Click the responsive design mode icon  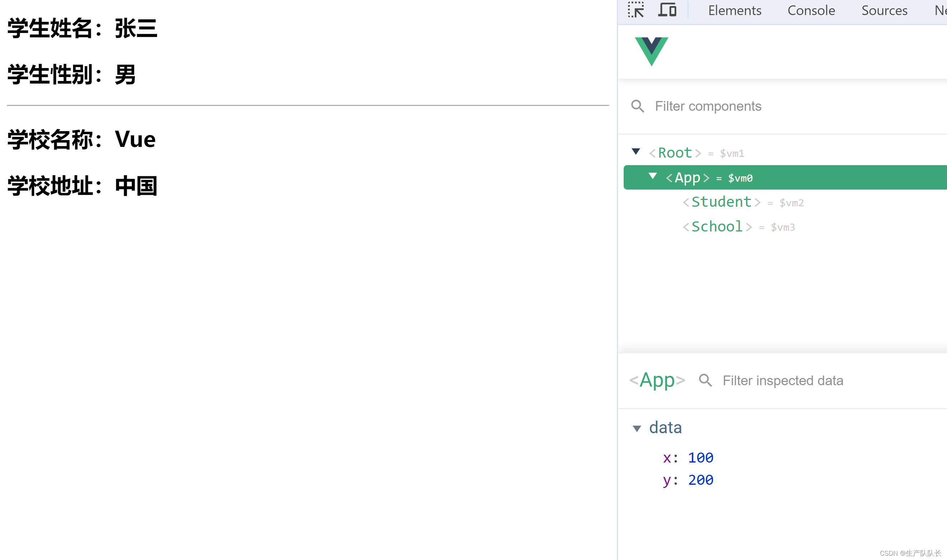pyautogui.click(x=667, y=9)
